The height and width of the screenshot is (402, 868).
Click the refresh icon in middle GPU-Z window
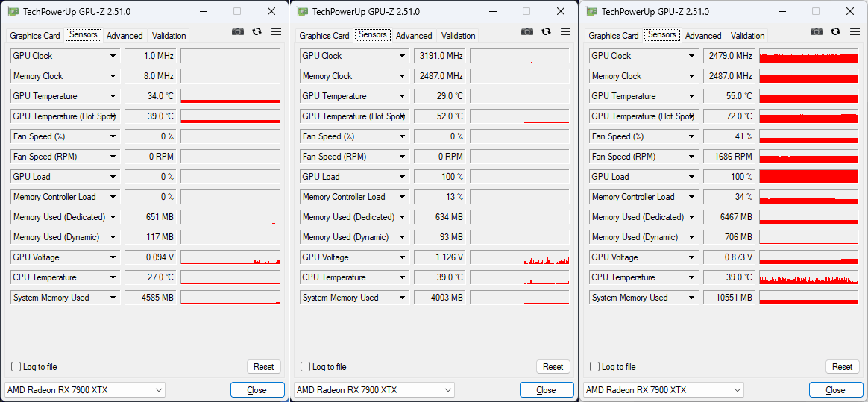(x=547, y=31)
